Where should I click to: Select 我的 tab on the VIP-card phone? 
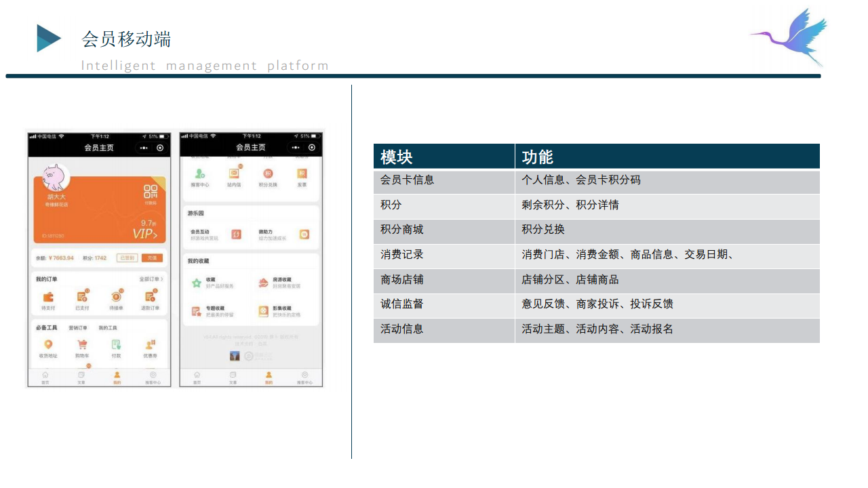pos(117,378)
